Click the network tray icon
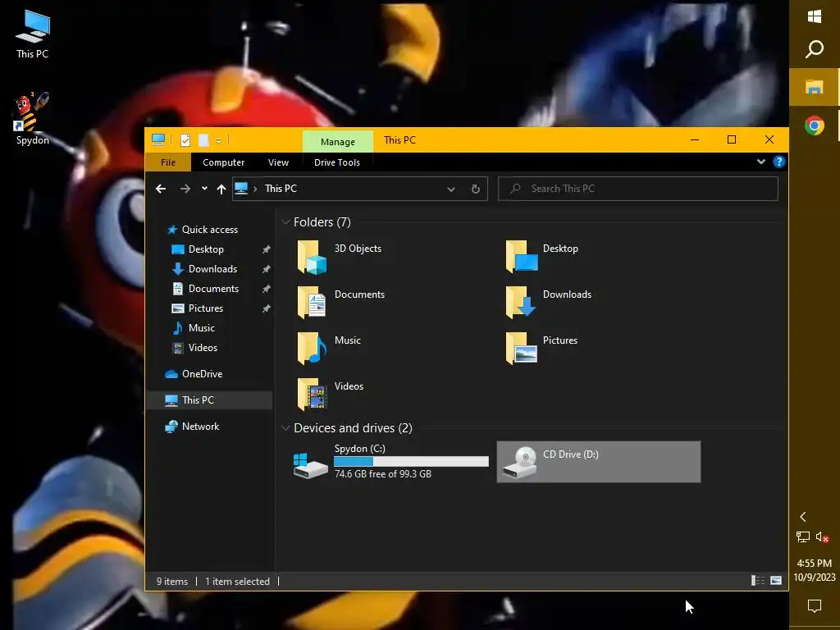The height and width of the screenshot is (630, 840). click(802, 536)
